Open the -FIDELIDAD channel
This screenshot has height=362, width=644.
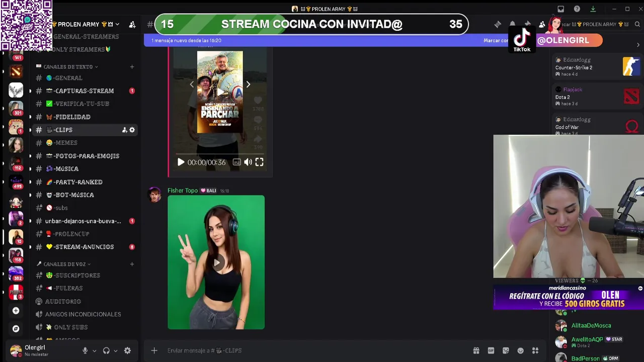[85, 117]
